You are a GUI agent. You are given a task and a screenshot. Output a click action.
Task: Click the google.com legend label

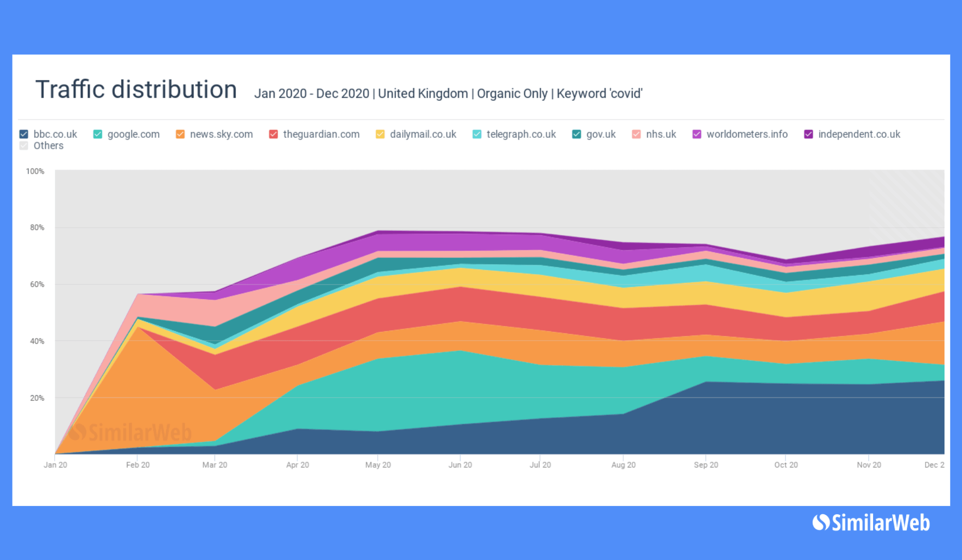(134, 134)
